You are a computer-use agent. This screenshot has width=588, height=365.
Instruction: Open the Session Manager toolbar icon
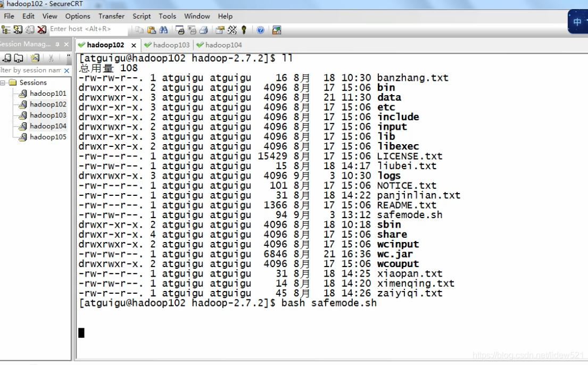coord(6,30)
